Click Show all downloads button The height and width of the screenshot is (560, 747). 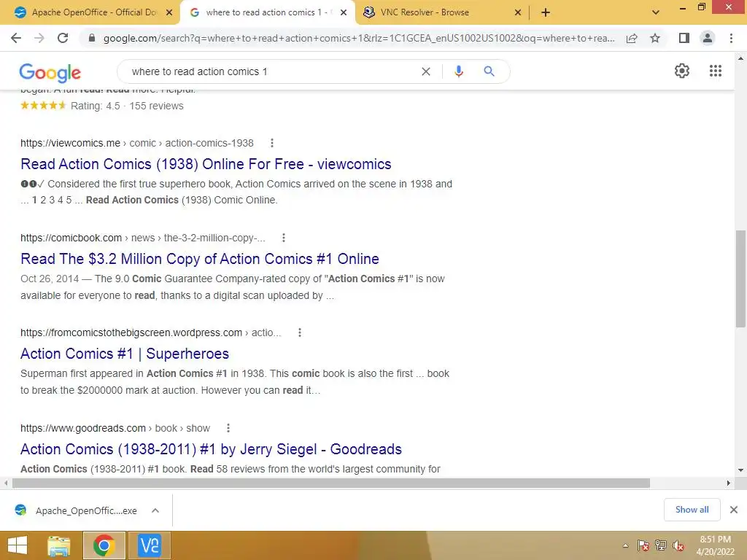[x=692, y=510]
